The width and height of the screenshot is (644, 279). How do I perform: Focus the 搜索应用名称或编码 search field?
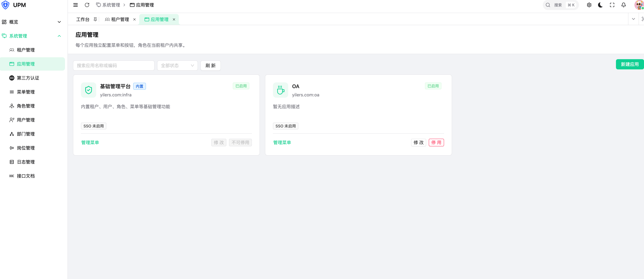[x=113, y=66]
